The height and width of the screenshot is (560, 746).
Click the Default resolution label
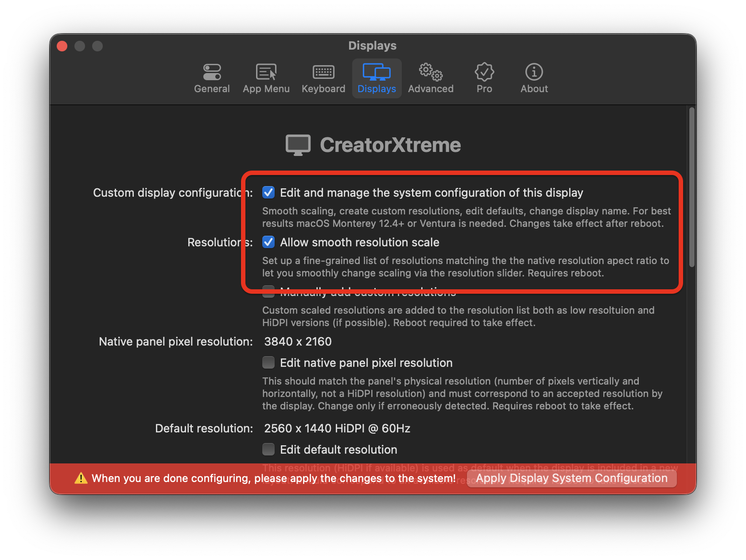coord(204,428)
